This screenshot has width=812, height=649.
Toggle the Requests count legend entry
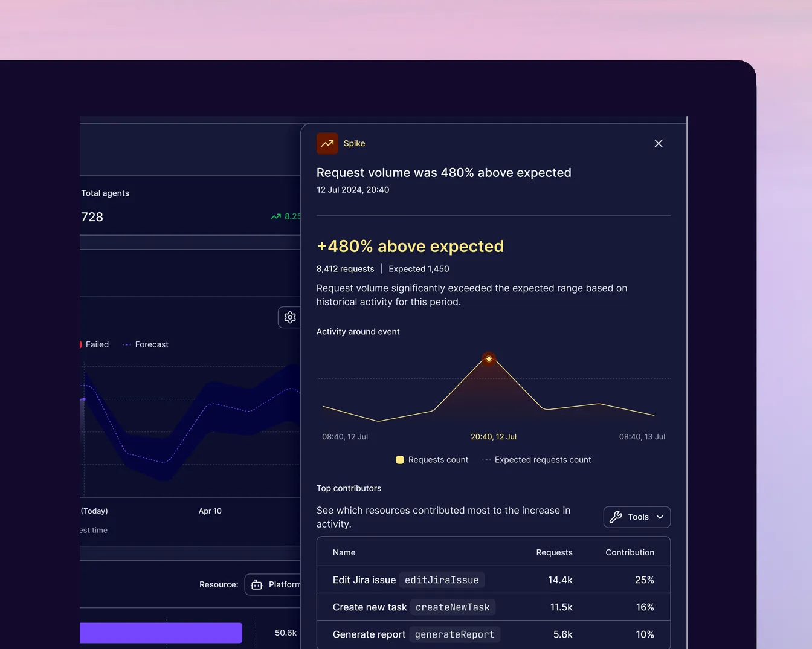[x=432, y=460]
